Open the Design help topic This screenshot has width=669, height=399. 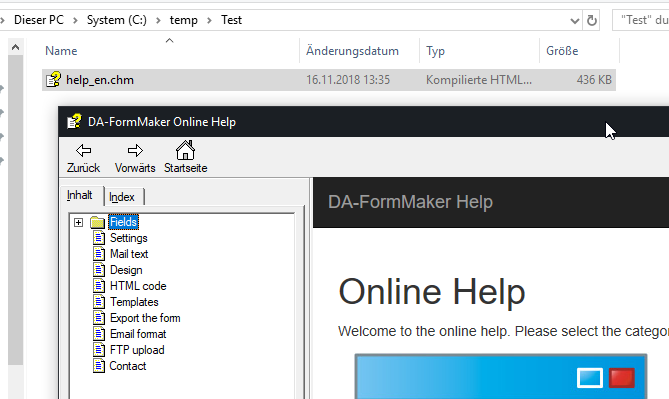pos(126,270)
